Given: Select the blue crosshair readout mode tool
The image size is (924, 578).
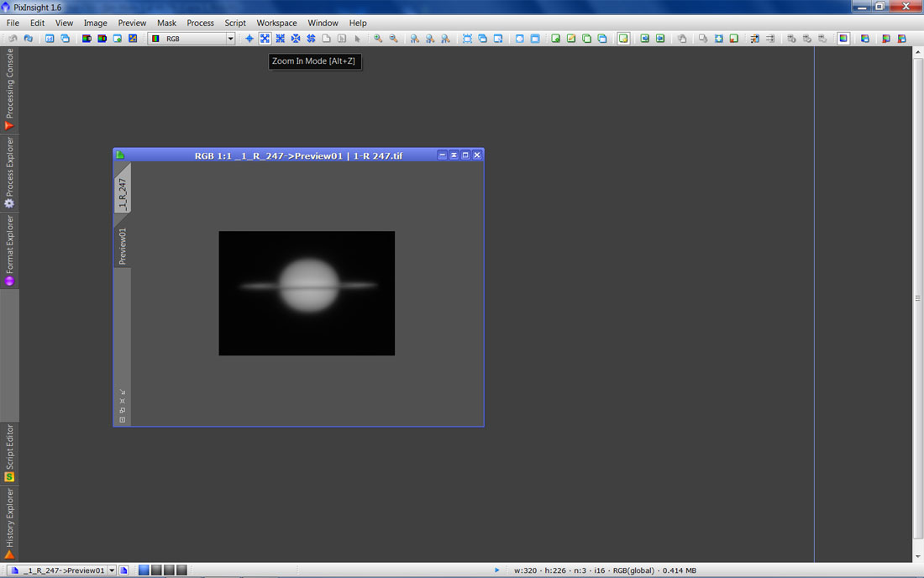Looking at the screenshot, I should click(249, 39).
